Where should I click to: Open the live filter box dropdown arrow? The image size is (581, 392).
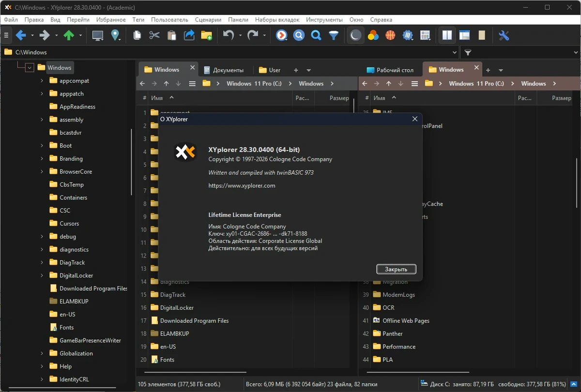point(576,52)
